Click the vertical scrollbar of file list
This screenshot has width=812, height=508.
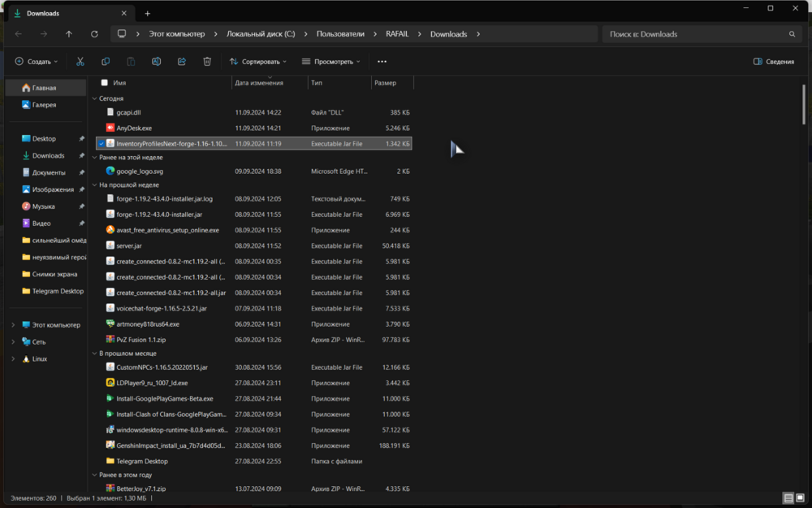804,104
